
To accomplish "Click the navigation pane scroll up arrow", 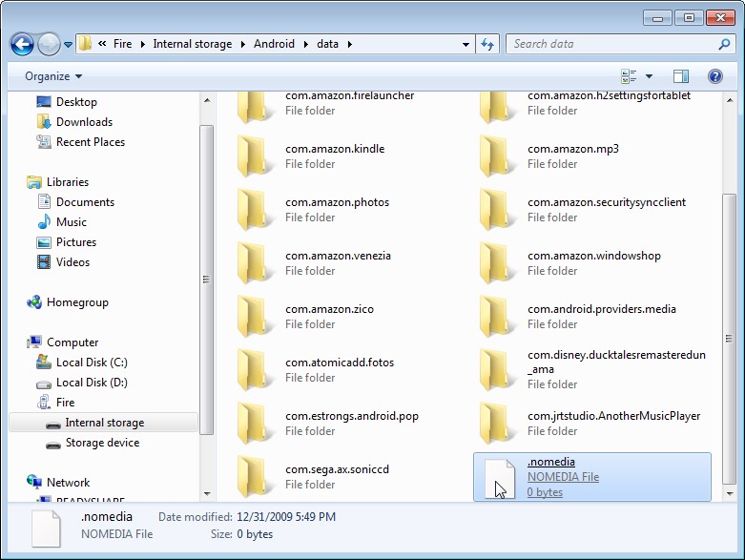I will (x=207, y=100).
